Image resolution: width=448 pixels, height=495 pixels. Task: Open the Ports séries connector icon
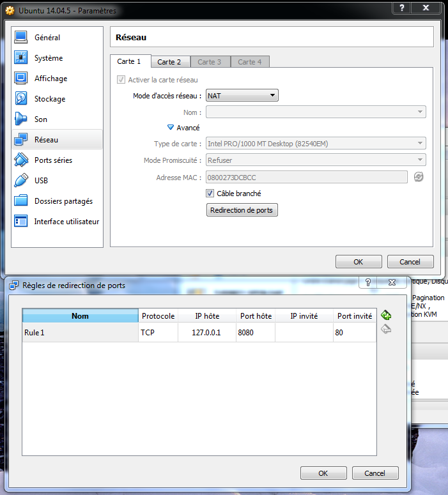[x=21, y=160]
